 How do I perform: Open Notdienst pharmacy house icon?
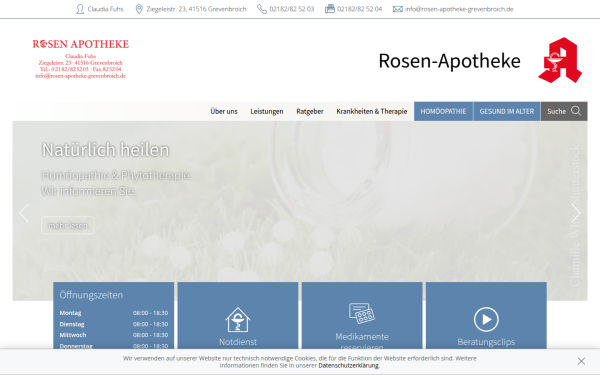(238, 320)
